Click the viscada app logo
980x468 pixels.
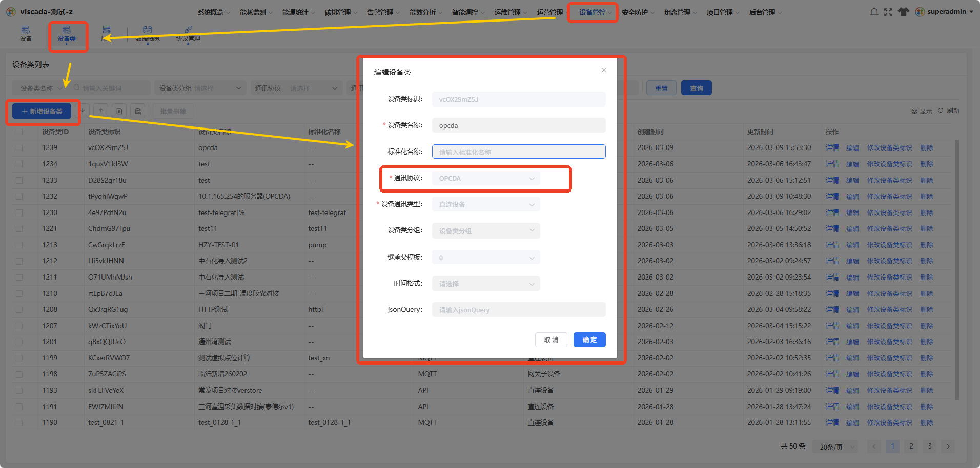coord(11,12)
